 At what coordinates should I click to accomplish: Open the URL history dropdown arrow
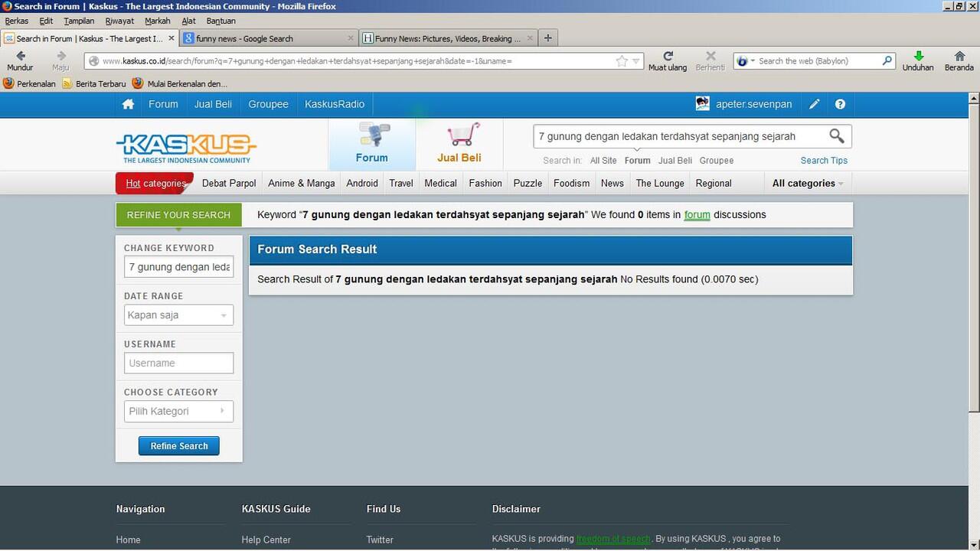pos(635,61)
